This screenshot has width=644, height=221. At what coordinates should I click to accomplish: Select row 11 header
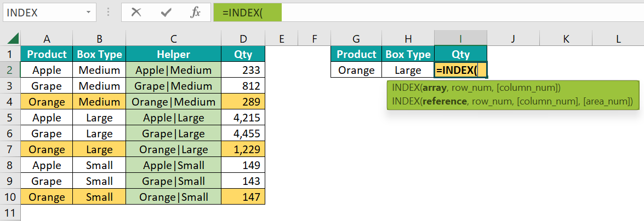pyautogui.click(x=10, y=213)
